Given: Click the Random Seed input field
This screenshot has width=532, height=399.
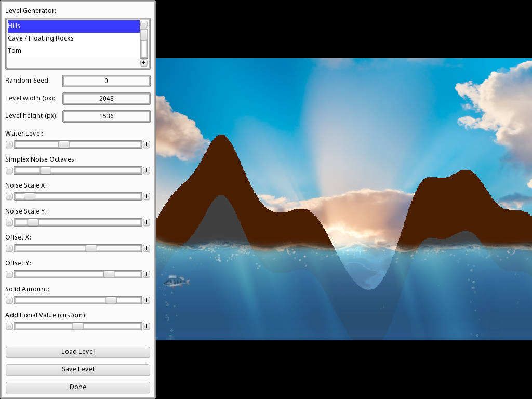Looking at the screenshot, I should click(106, 81).
